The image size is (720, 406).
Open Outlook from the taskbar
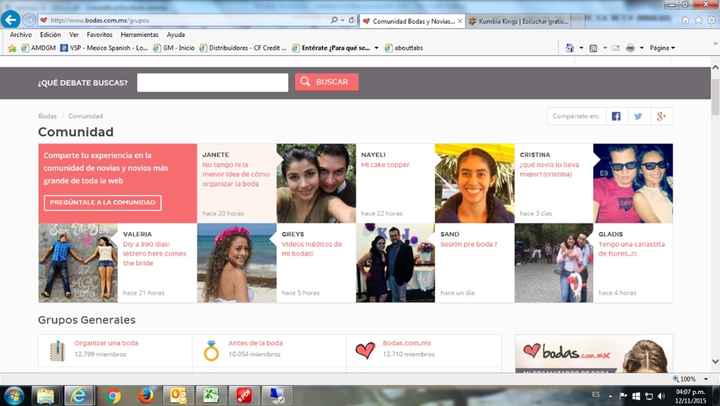point(178,395)
